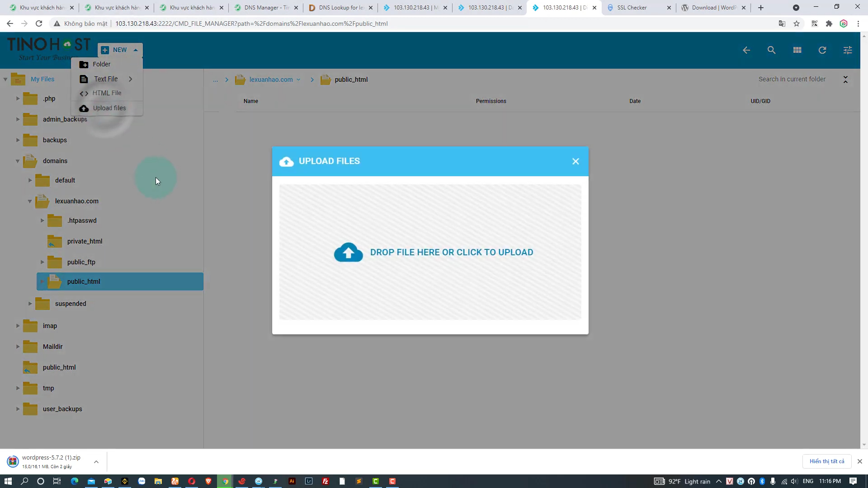Click the Upload Files menu option
868x488 pixels.
click(109, 108)
